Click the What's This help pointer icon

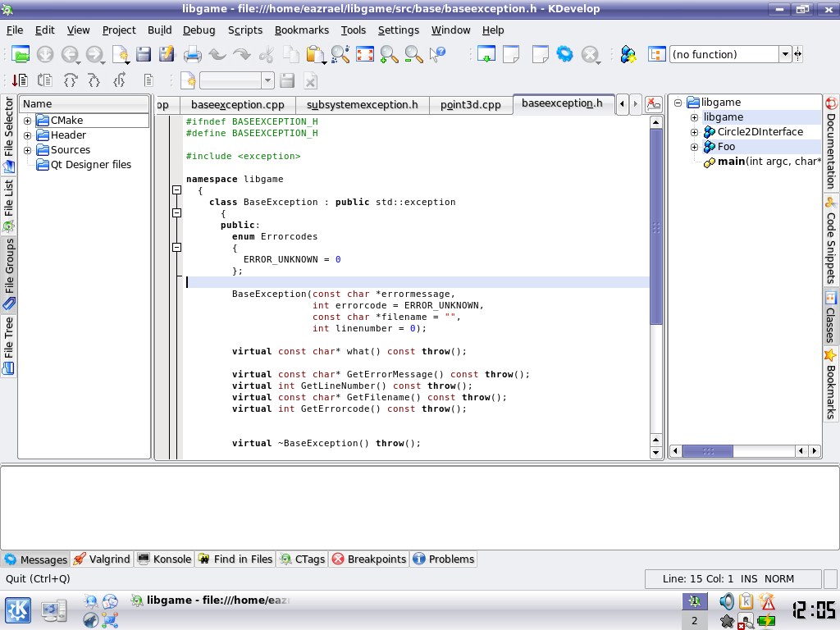(438, 54)
